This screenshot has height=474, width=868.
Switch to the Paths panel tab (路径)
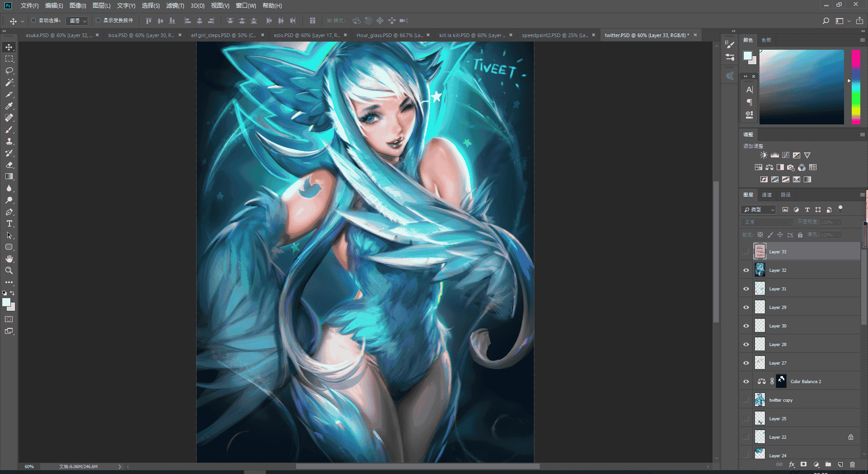786,195
